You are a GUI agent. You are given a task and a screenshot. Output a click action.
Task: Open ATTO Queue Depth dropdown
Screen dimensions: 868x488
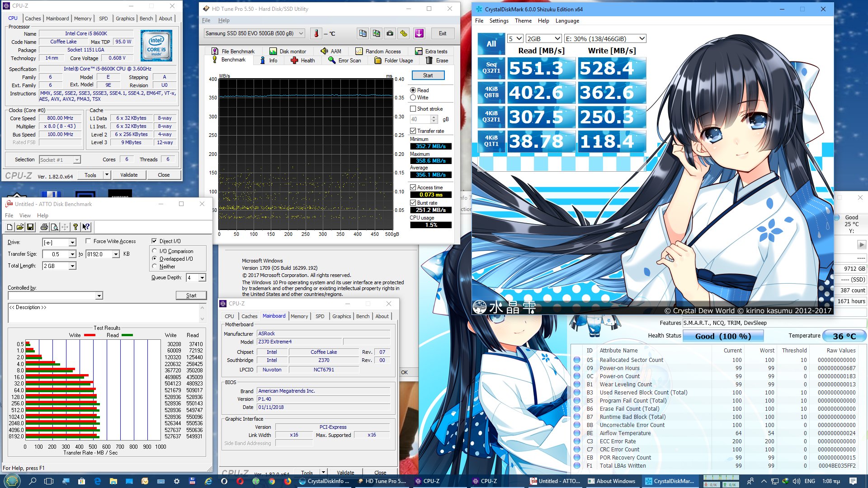(202, 277)
